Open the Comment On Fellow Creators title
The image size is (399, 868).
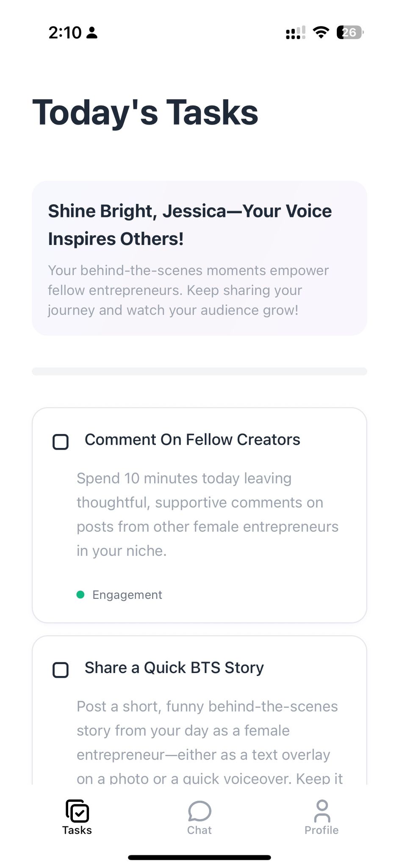192,440
